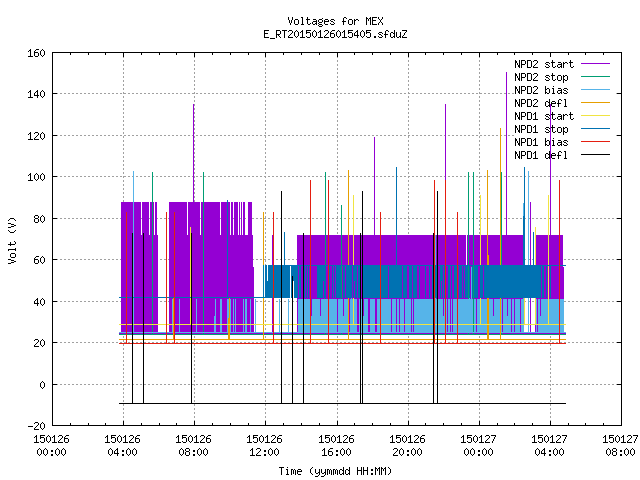The image size is (640, 480).
Task: Click the Time (yymmdd HH:MM) x-axis label
Action: pyautogui.click(x=335, y=471)
